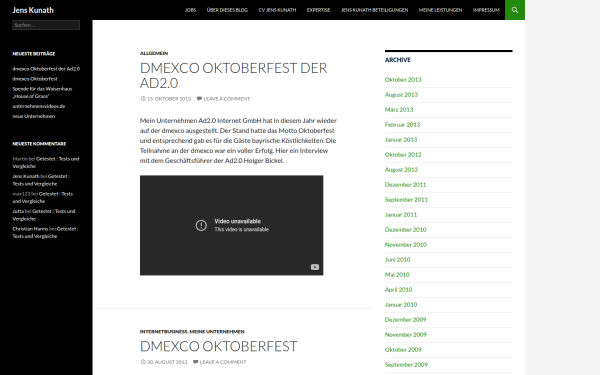Open archive April 2010
The image size is (600, 375).
pos(398,290)
